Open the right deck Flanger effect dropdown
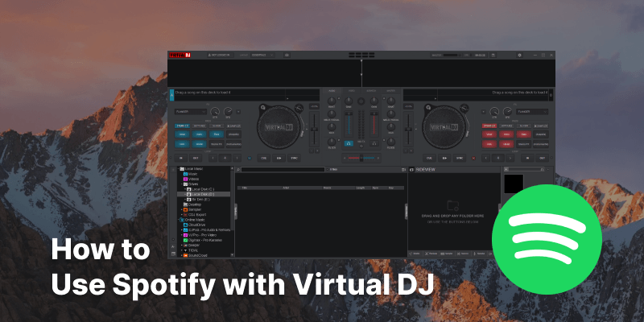 click(x=532, y=112)
